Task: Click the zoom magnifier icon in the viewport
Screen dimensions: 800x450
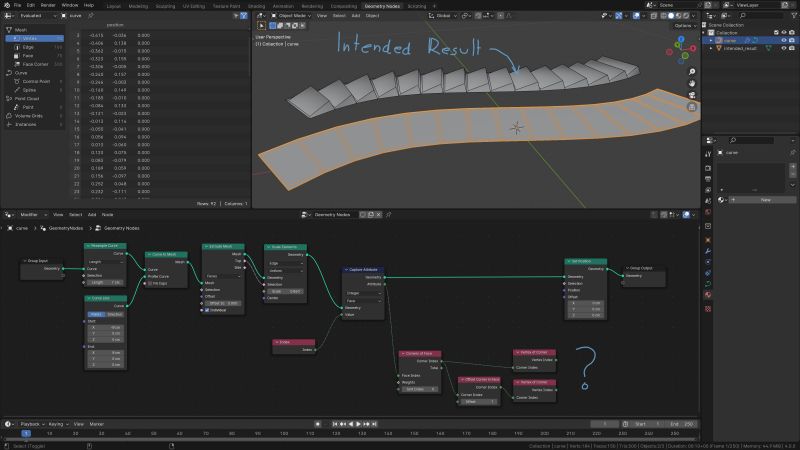Action: click(692, 72)
